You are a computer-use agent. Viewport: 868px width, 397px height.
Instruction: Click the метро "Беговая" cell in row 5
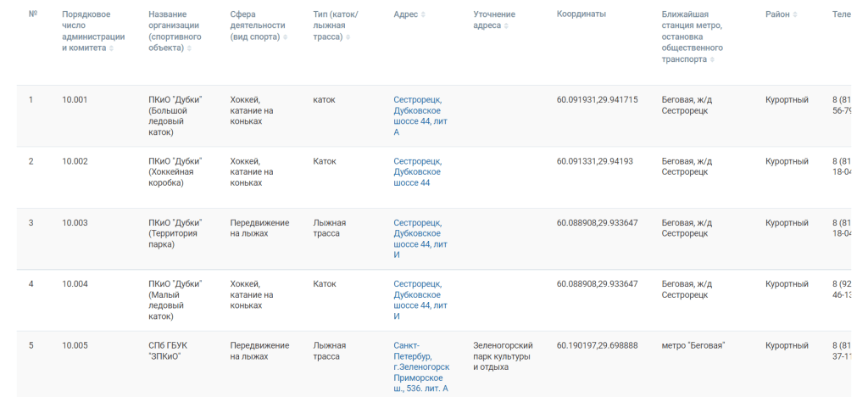(x=693, y=345)
